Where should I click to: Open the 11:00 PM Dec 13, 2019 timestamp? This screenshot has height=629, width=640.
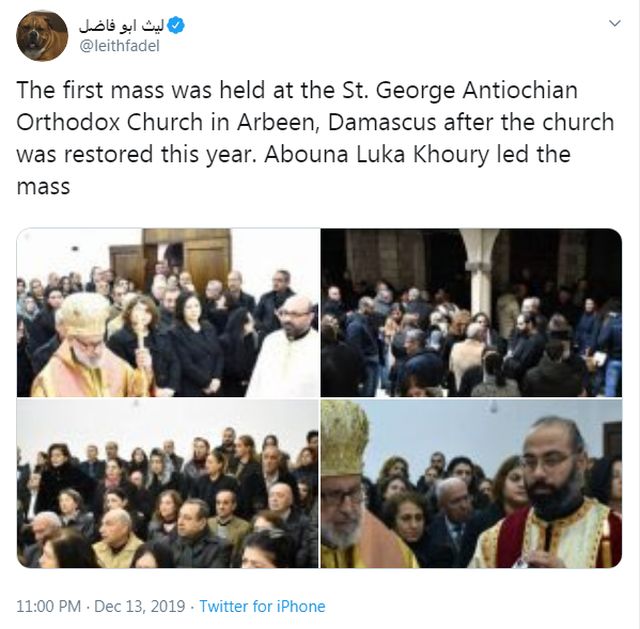101,606
